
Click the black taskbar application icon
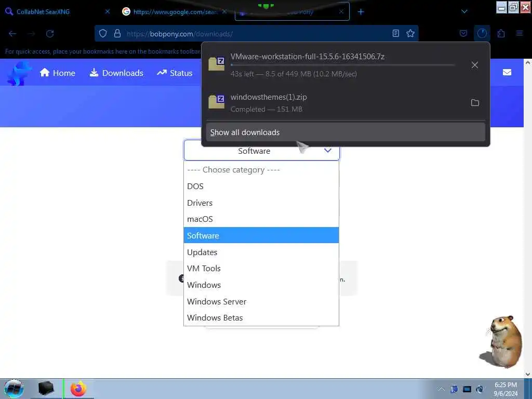click(46, 389)
